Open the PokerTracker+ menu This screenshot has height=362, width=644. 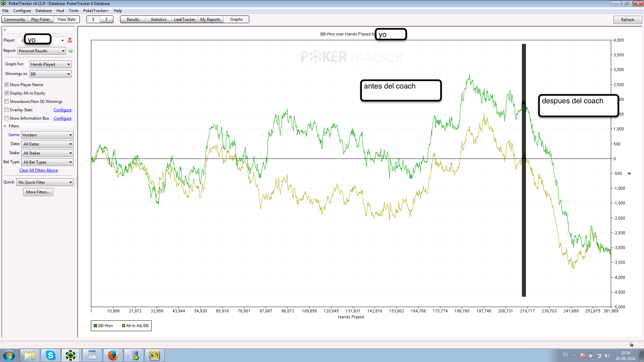point(96,11)
